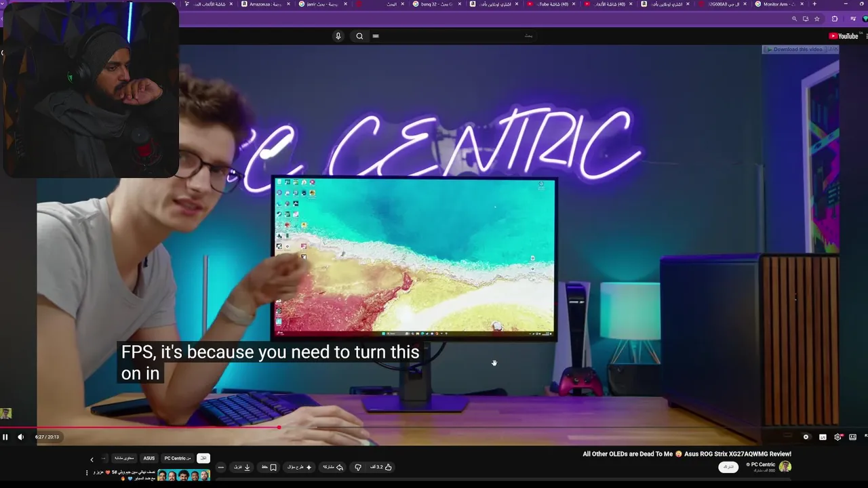This screenshot has height=488, width=868.
Task: Dislike the video thumbs-down icon
Action: coord(358,467)
